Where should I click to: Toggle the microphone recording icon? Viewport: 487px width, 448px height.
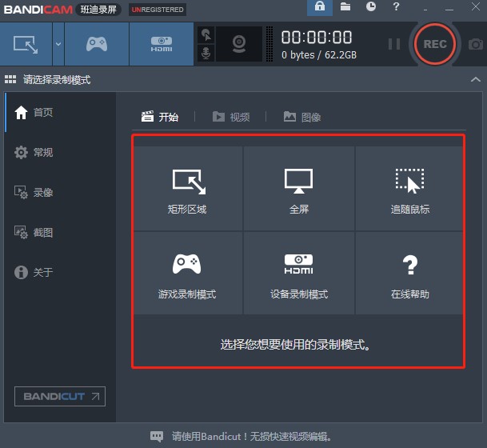click(x=206, y=53)
